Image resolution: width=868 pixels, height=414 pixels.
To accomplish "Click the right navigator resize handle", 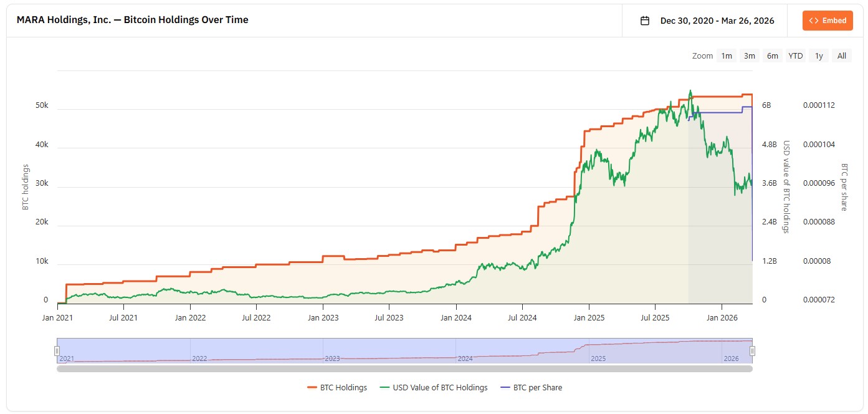I will tap(751, 350).
